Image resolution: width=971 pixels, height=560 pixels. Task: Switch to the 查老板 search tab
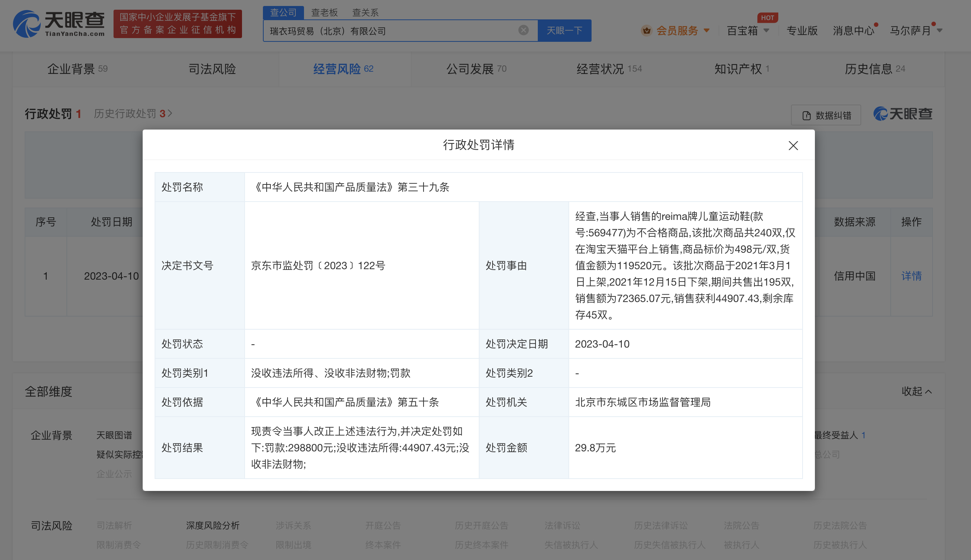tap(324, 13)
